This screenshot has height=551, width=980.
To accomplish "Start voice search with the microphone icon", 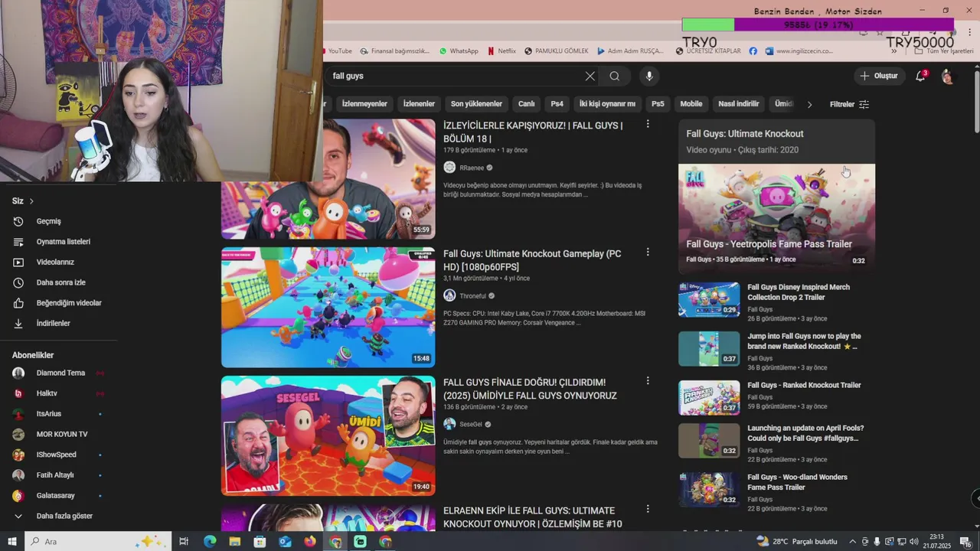I will click(649, 76).
